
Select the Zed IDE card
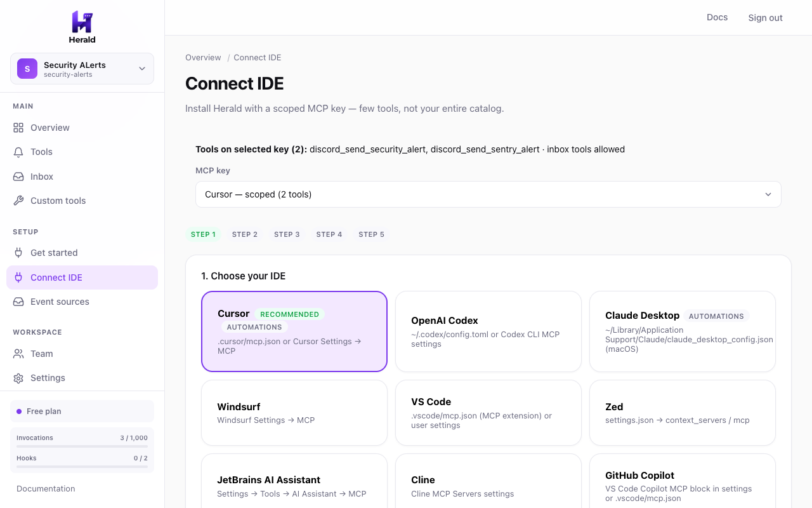pos(683,413)
